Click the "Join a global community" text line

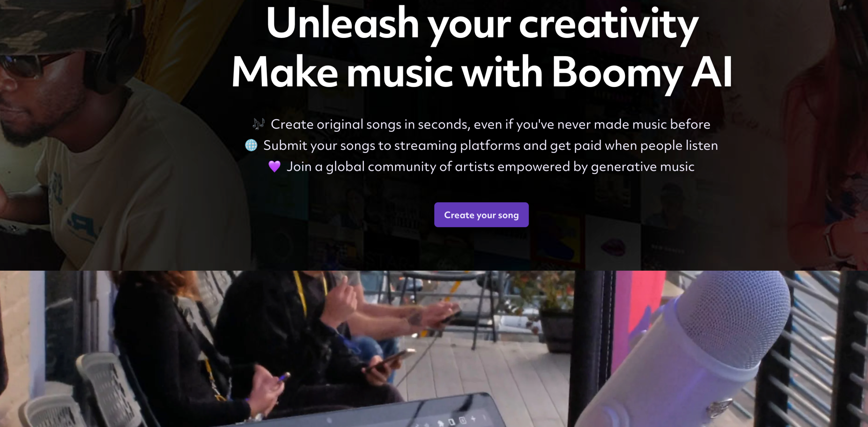point(490,167)
